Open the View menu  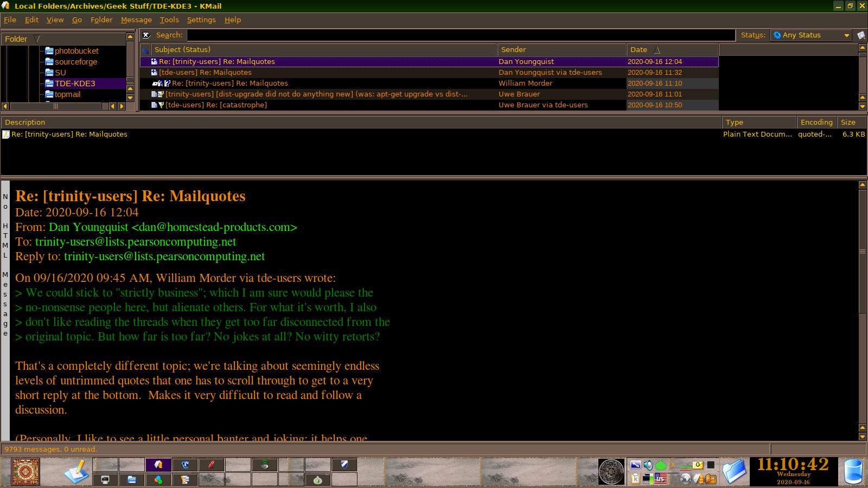coord(55,20)
